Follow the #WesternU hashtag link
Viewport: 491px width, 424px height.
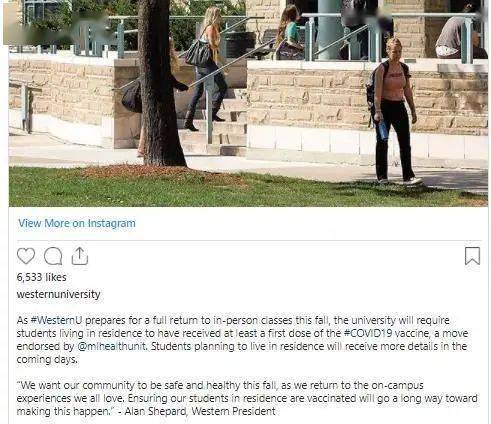coord(56,320)
